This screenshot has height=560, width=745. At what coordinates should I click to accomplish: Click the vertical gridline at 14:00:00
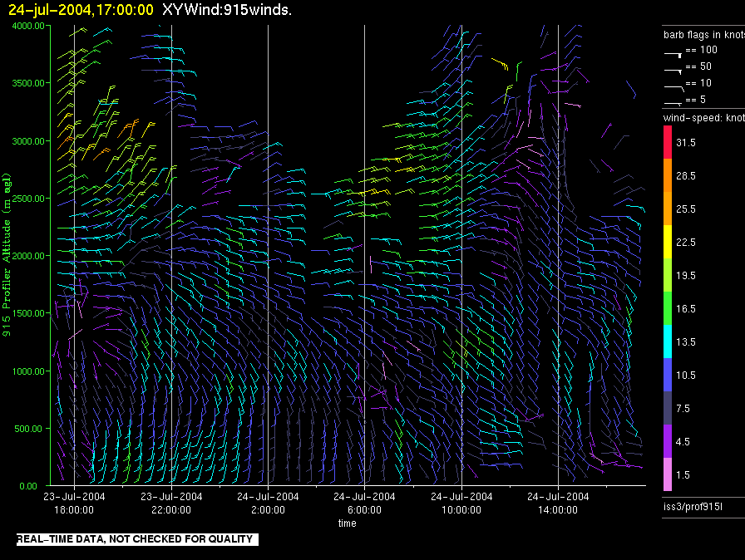tap(558, 255)
